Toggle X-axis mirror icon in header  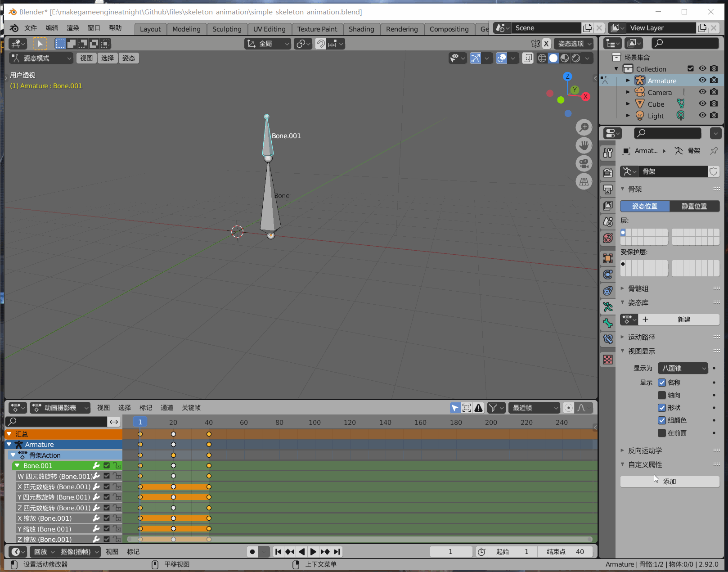(546, 44)
